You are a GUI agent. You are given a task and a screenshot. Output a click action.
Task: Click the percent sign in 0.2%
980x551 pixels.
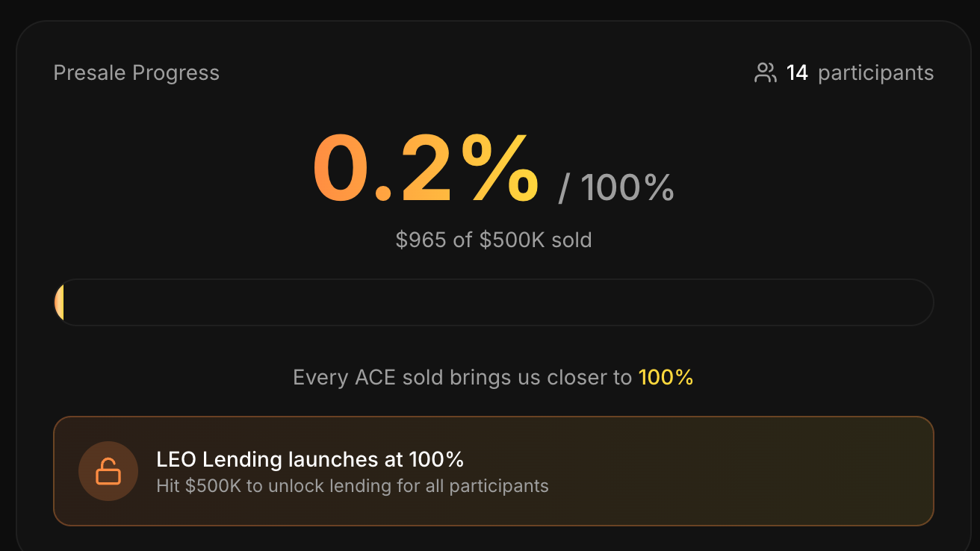point(499,170)
